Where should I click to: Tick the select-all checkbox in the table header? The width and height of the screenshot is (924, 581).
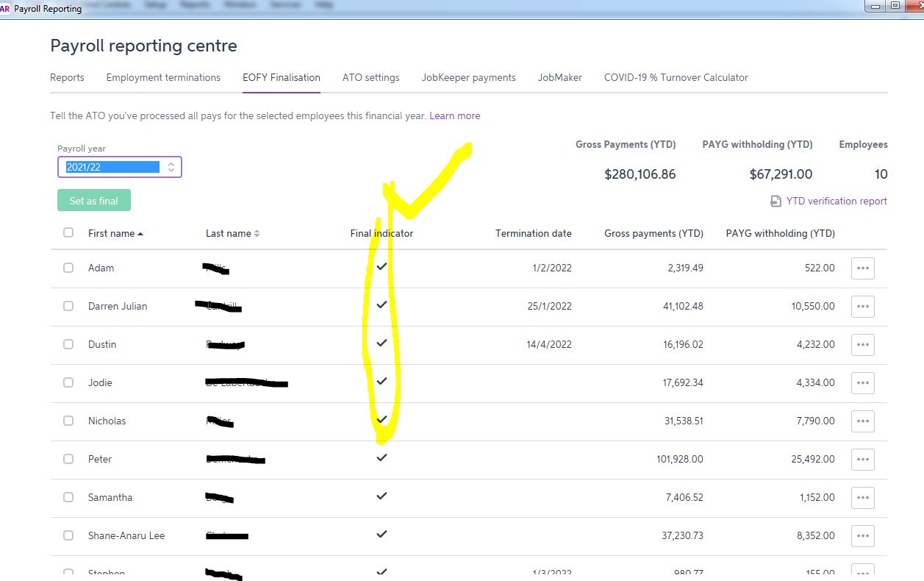pyautogui.click(x=68, y=232)
